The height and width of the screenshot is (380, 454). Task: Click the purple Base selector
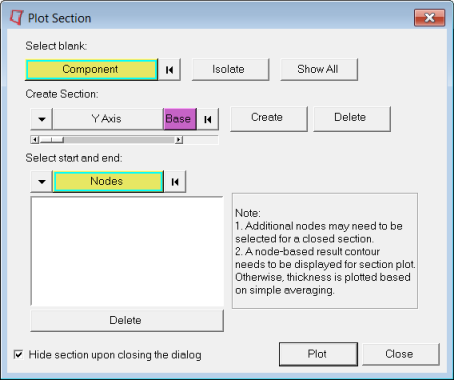coord(180,119)
